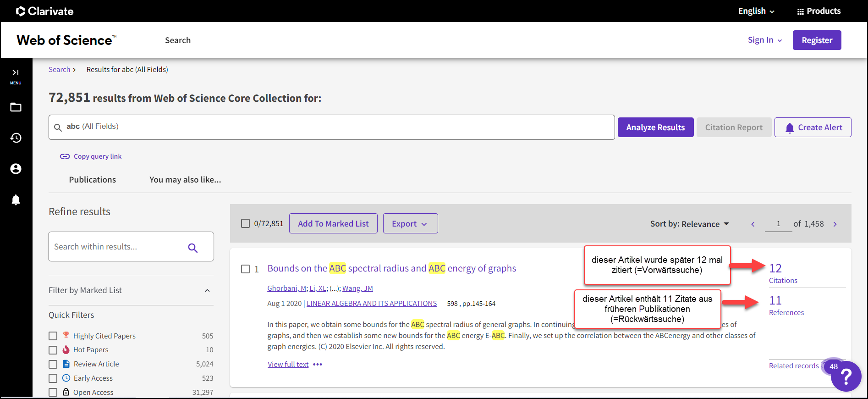Open Sort by Relevance dropdown
868x399 pixels.
[x=689, y=224]
